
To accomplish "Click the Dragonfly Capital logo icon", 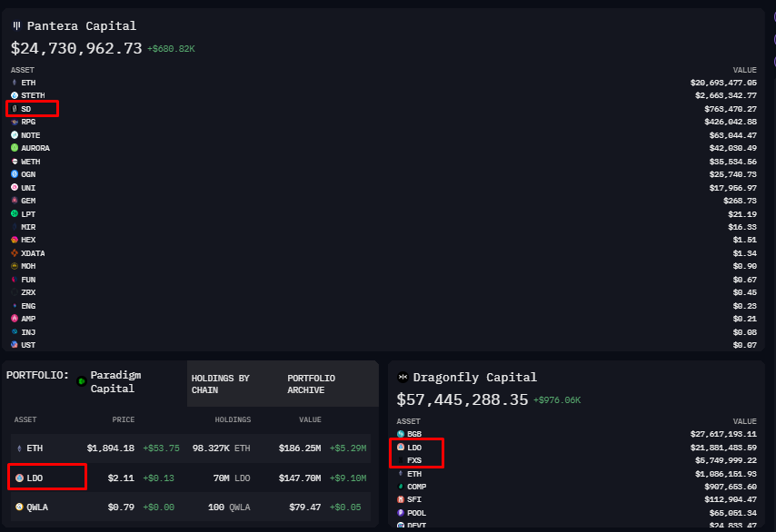I will coord(403,378).
